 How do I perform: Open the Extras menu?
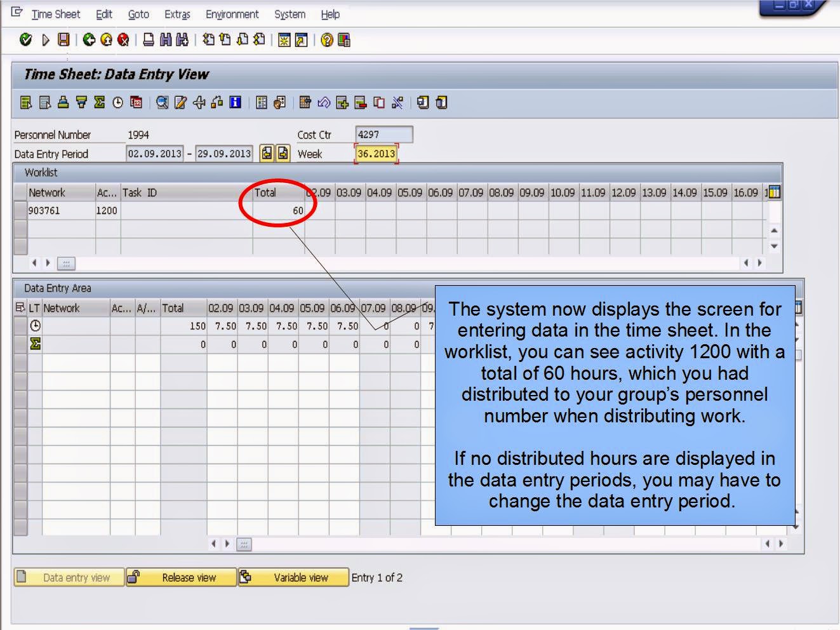point(177,14)
